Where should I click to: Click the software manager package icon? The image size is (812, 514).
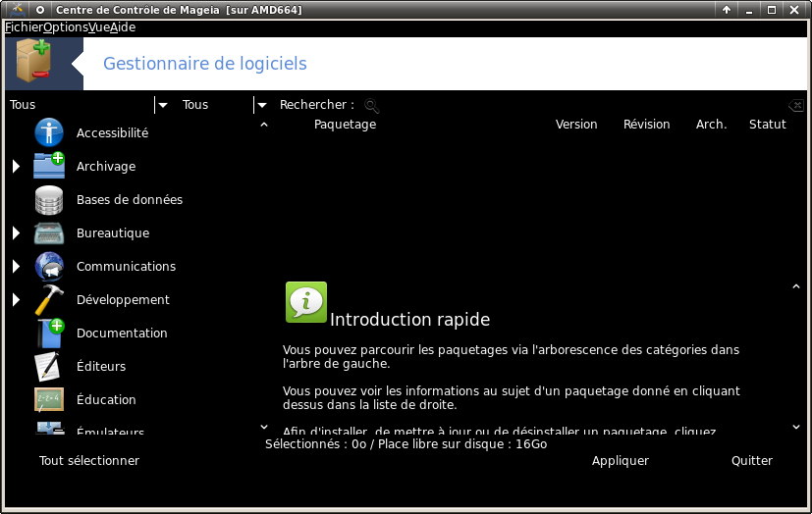click(x=33, y=61)
